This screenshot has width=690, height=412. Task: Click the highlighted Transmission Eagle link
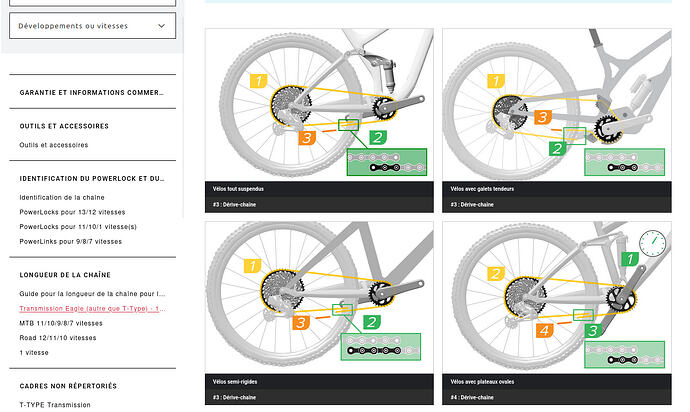tap(92, 309)
